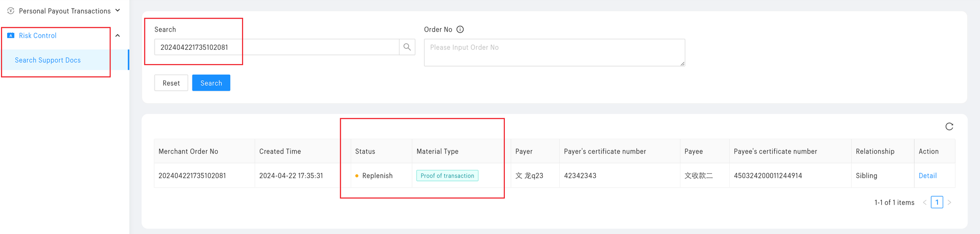Go to next page arrow

[949, 202]
